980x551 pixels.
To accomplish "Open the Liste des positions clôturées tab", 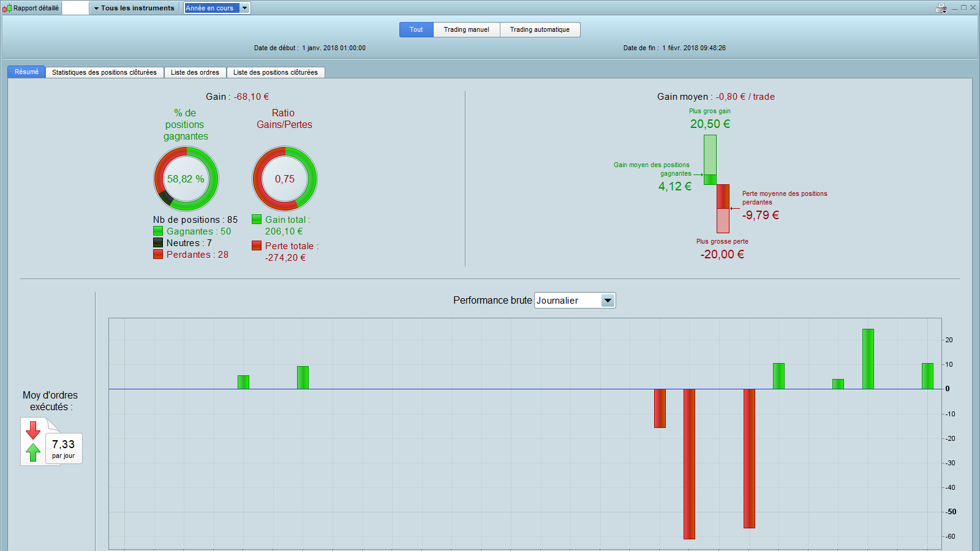I will pyautogui.click(x=276, y=72).
